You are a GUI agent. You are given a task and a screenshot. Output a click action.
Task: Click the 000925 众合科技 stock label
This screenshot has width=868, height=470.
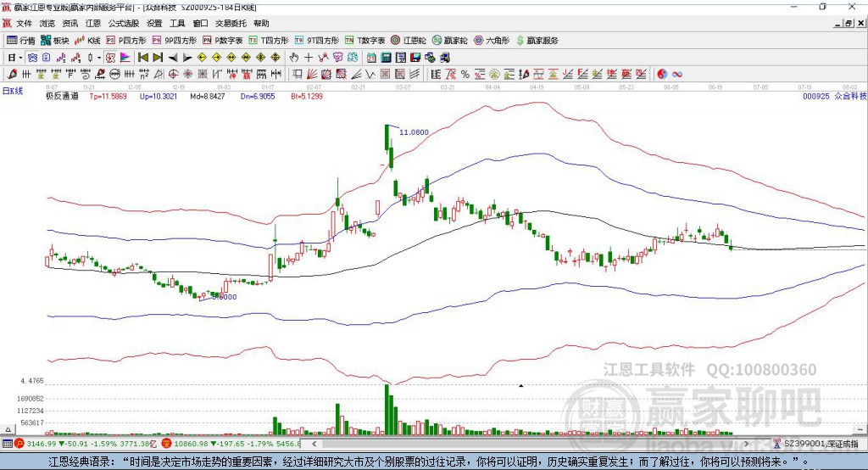click(x=835, y=97)
